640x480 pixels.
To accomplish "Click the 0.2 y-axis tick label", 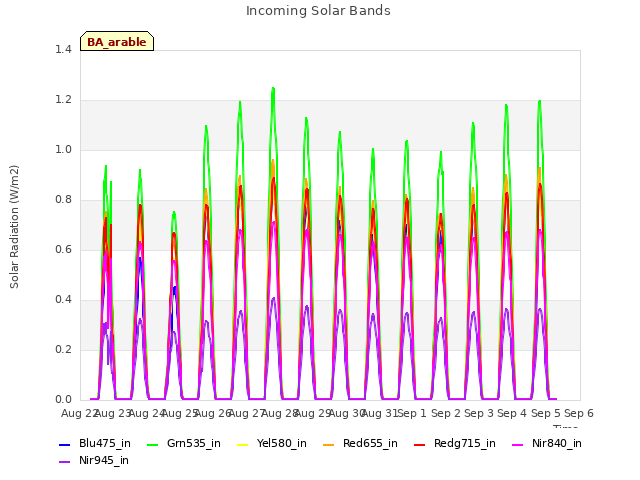I will pos(63,349).
